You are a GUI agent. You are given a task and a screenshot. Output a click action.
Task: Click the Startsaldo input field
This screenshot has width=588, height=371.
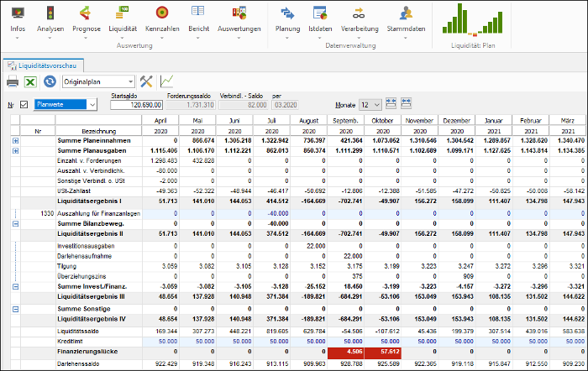click(136, 105)
